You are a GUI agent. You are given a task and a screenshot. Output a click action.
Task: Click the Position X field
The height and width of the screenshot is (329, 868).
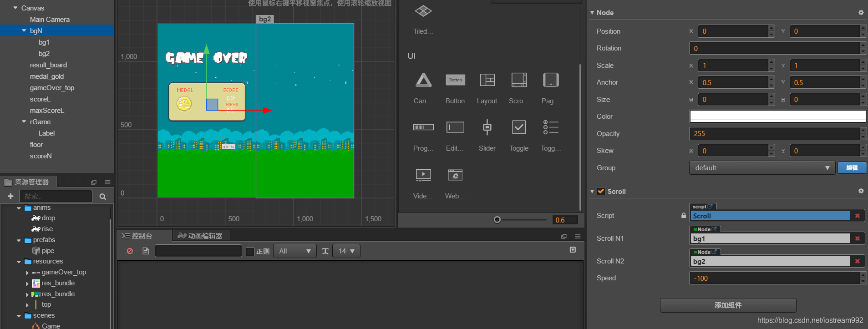coord(733,31)
